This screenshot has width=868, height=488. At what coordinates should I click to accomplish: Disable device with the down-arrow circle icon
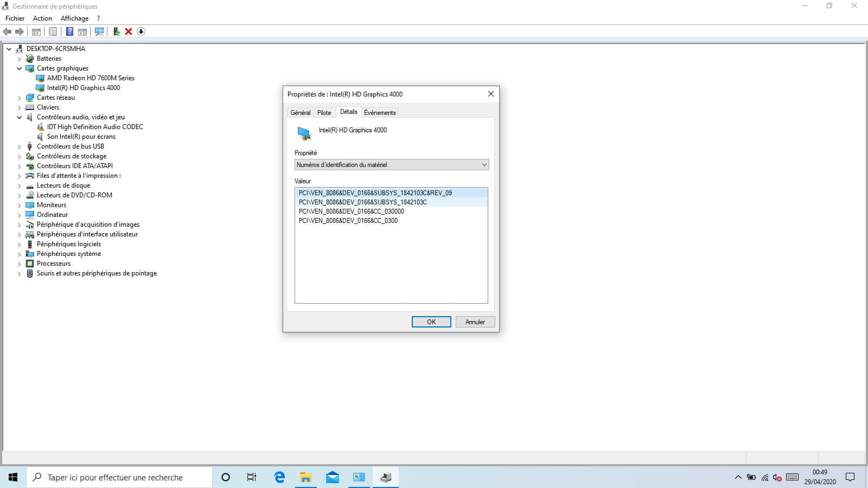141,31
